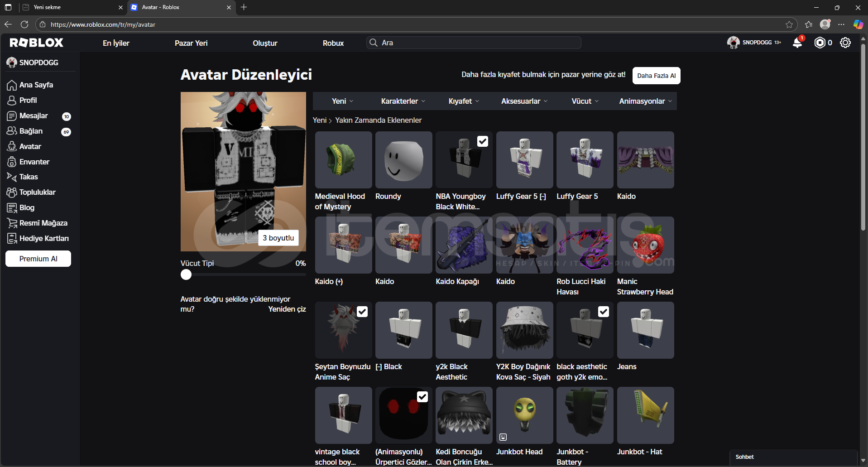Screen dimensions: 868x467
Task: Select the Kaido Kapağı thumbnail
Action: [464, 245]
